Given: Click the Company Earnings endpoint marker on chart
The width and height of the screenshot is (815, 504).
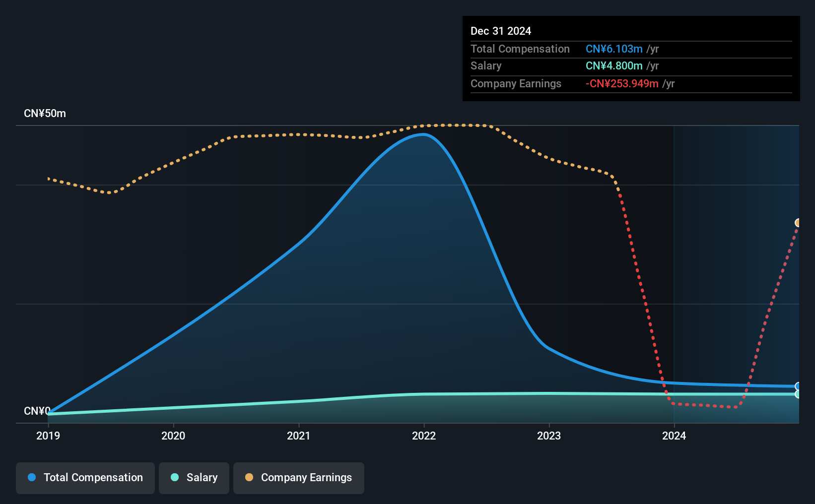Looking at the screenshot, I should click(798, 223).
